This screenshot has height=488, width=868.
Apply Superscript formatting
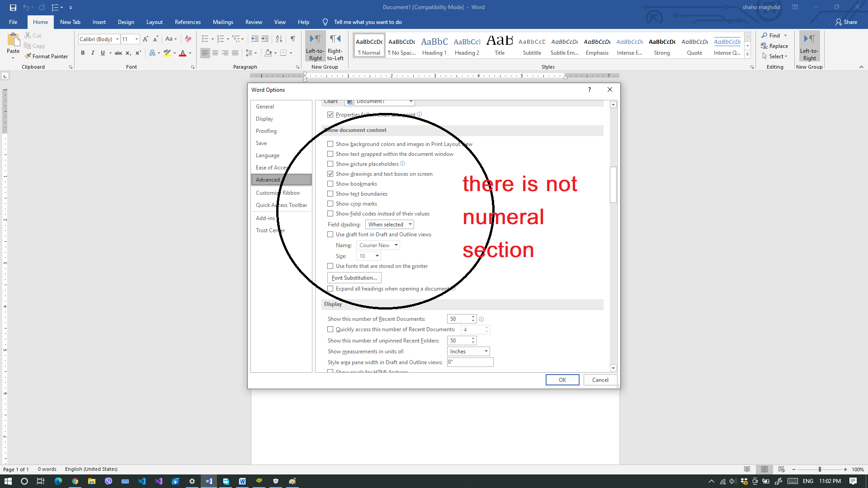(x=138, y=53)
